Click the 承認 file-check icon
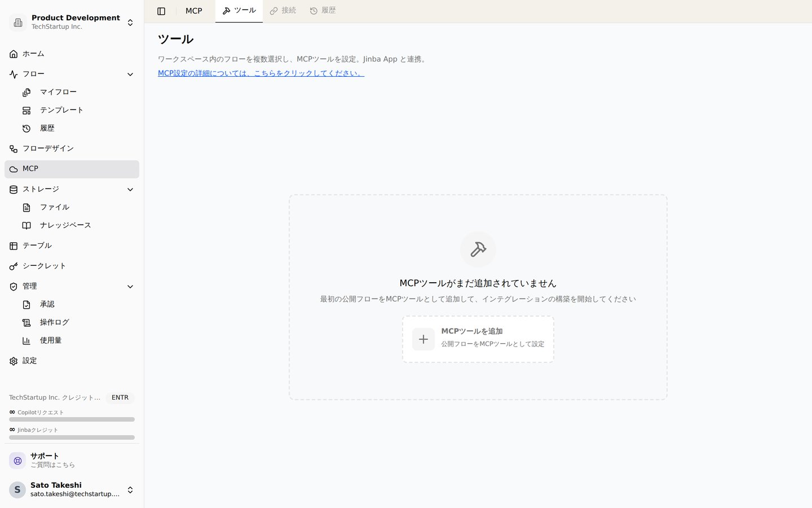Screen dimensions: 812x508 pos(27,305)
